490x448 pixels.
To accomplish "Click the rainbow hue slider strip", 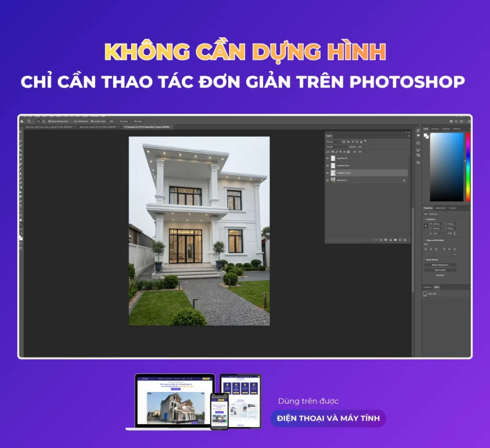I will click(x=468, y=167).
